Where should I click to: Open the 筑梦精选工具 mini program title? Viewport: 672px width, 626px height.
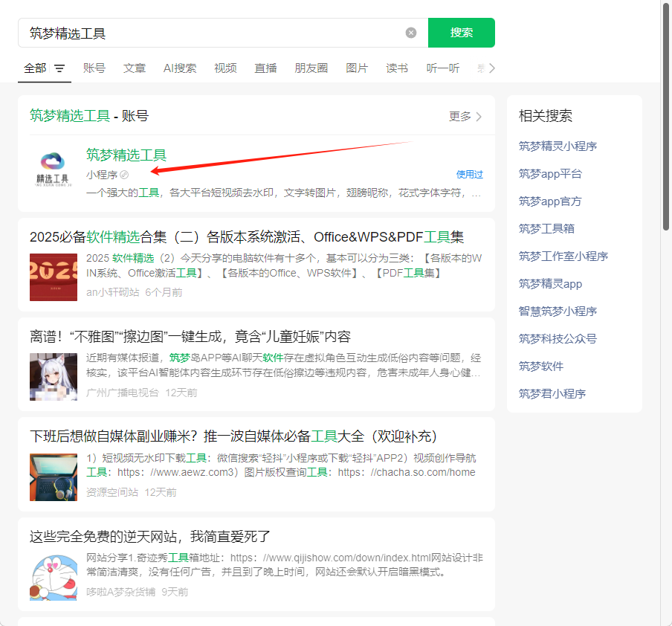(x=126, y=155)
